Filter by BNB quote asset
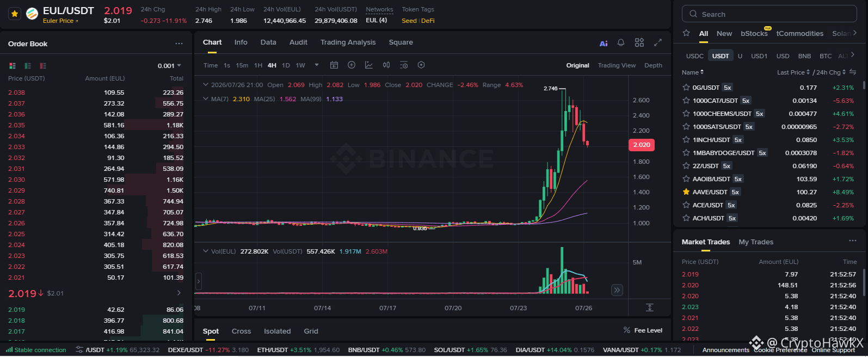 tap(804, 56)
